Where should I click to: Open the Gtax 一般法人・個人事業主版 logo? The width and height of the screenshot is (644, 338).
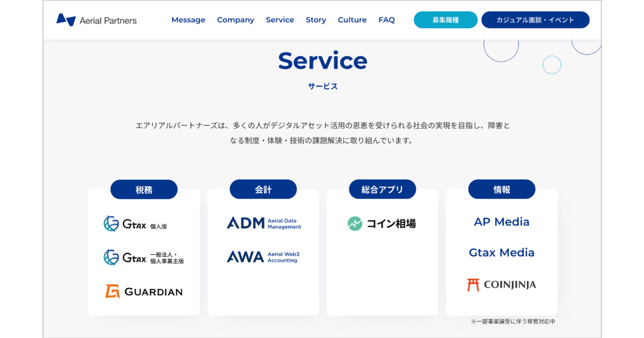144,258
